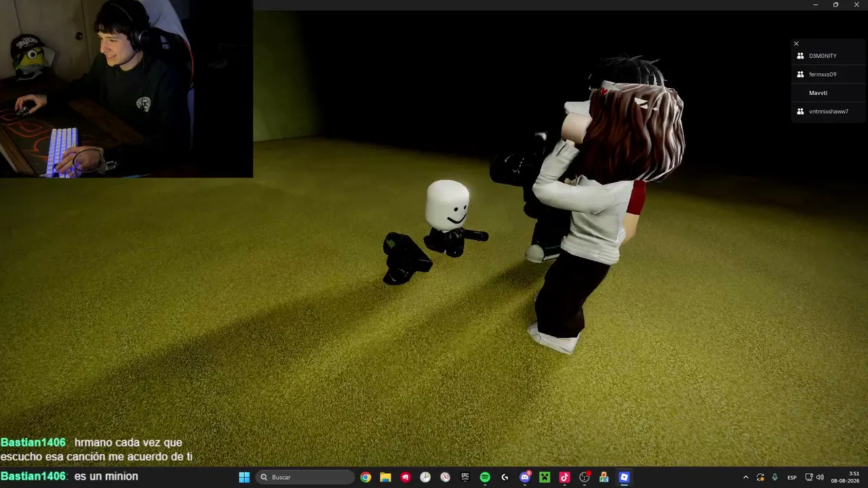
Task: Close the Roblox player list panel
Action: point(796,43)
